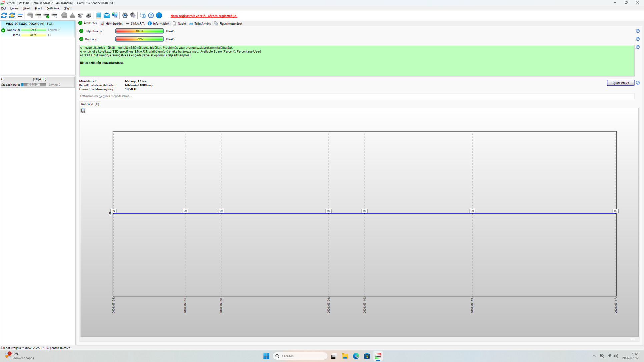The image size is (644, 362).
Task: Select the Kondíció (%) graph tab
Action: (90, 104)
